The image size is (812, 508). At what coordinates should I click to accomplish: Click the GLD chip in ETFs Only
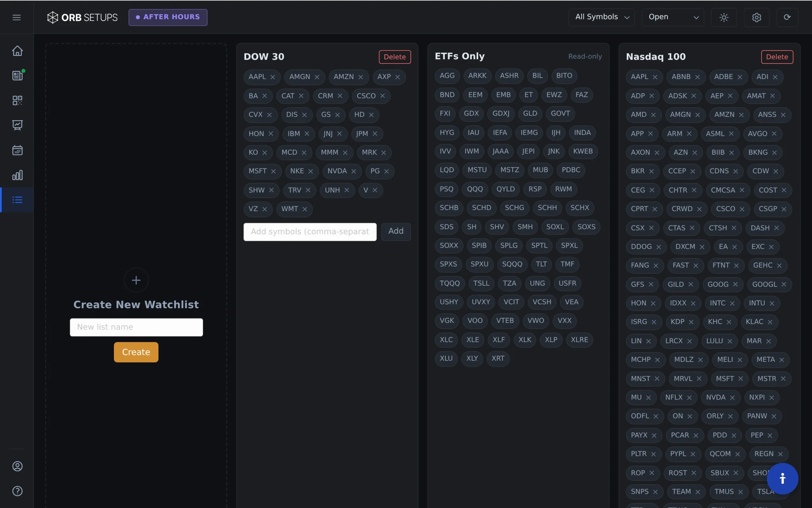coord(530,114)
